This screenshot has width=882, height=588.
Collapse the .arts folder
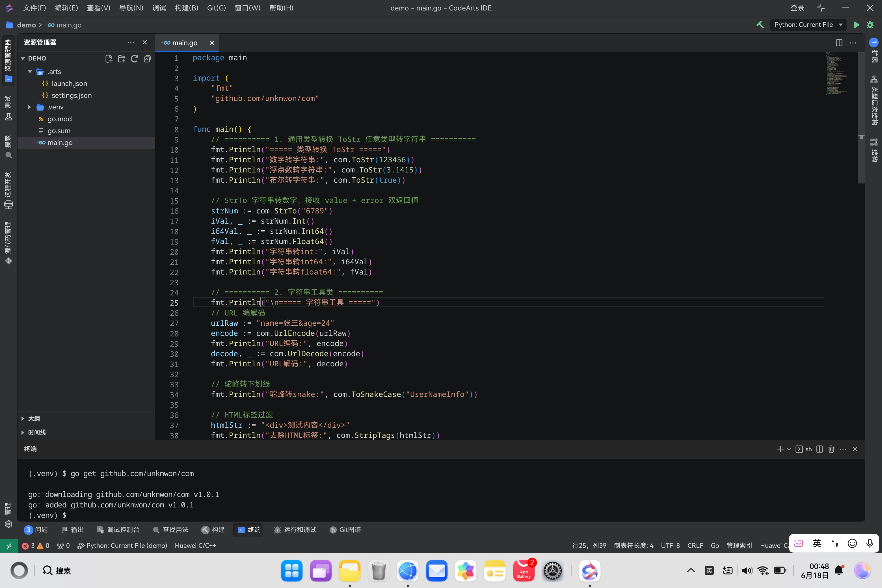point(30,72)
